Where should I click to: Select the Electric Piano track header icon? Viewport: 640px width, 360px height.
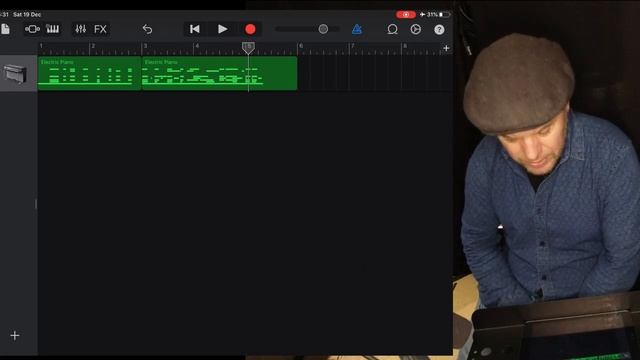(x=16, y=74)
